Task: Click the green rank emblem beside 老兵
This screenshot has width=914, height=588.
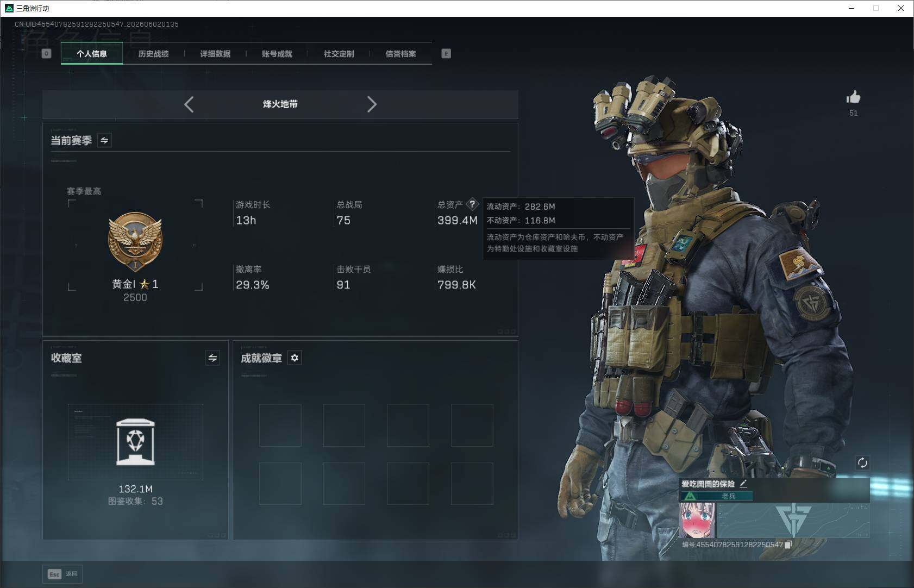Action: tap(690, 496)
